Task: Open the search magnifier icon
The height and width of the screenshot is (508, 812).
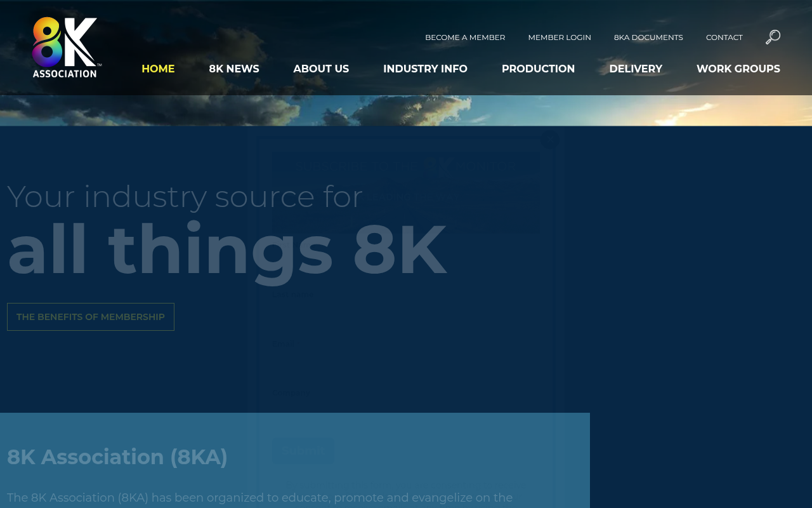Action: (773, 37)
